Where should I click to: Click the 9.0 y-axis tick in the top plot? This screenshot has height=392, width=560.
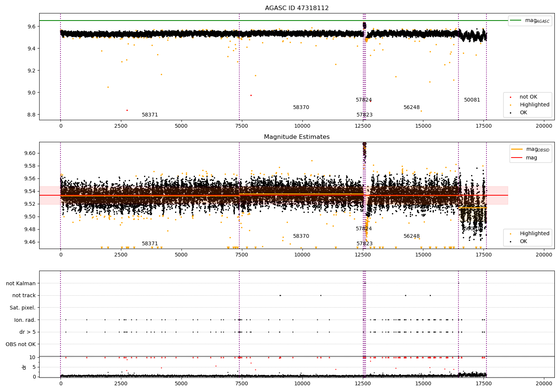click(31, 93)
